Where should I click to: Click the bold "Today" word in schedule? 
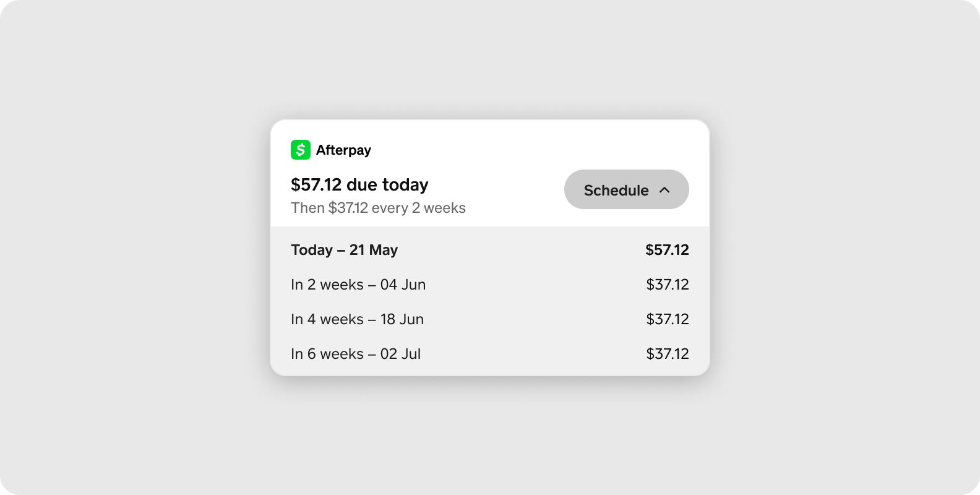click(312, 250)
